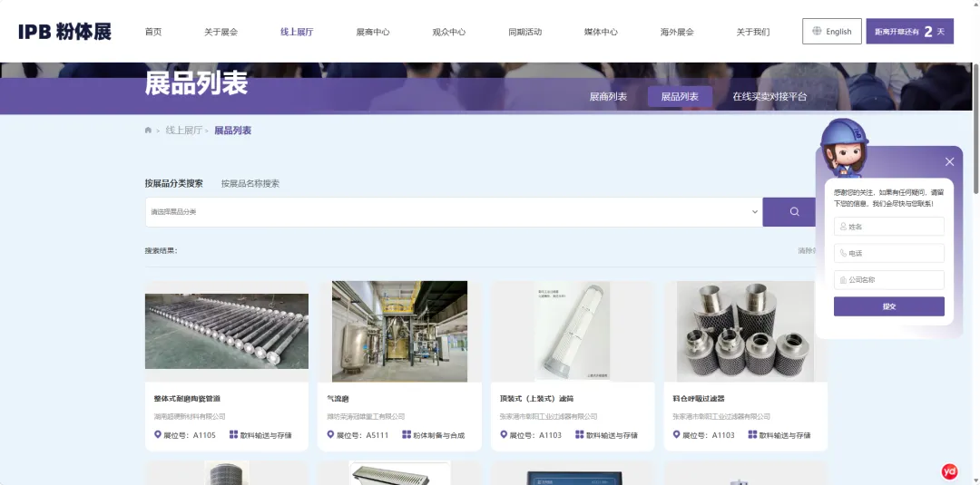Open 展商中心 navigation menu

(373, 32)
